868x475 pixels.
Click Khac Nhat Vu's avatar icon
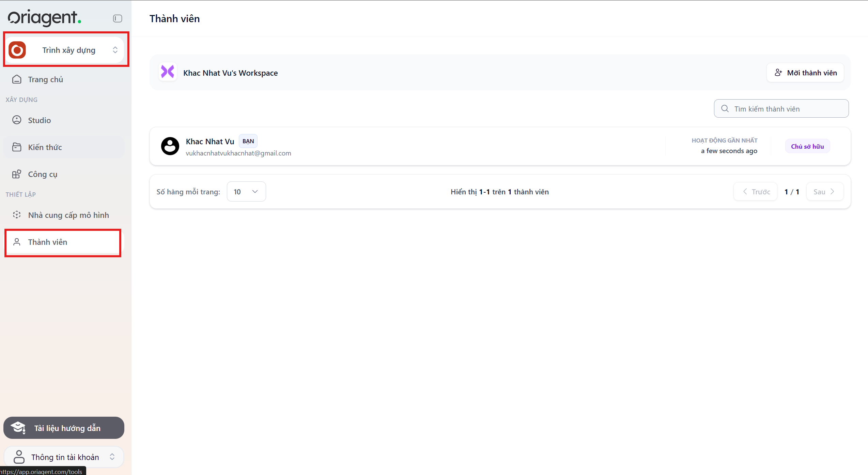pos(170,146)
